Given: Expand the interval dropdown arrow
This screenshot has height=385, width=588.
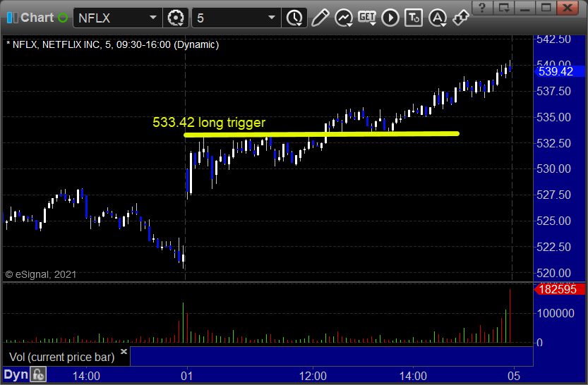Looking at the screenshot, I should coord(272,18).
